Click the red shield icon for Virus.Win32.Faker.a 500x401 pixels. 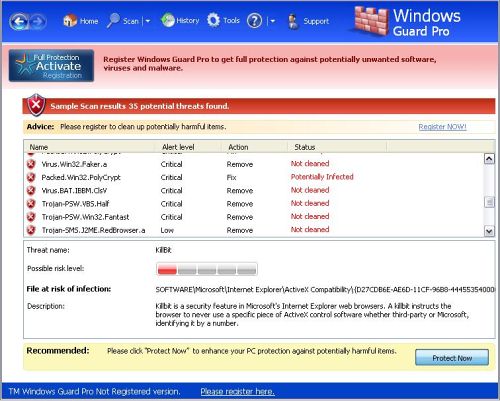click(x=31, y=164)
